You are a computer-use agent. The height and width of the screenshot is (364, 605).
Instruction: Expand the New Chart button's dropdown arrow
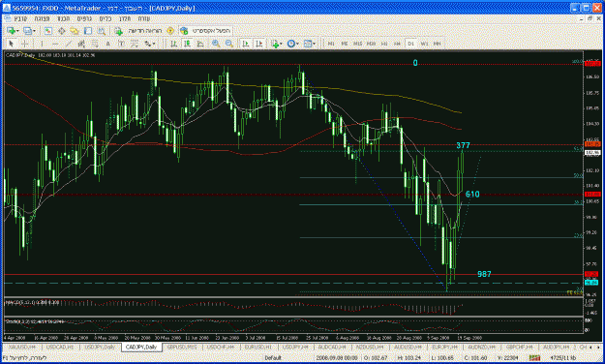click(17, 31)
